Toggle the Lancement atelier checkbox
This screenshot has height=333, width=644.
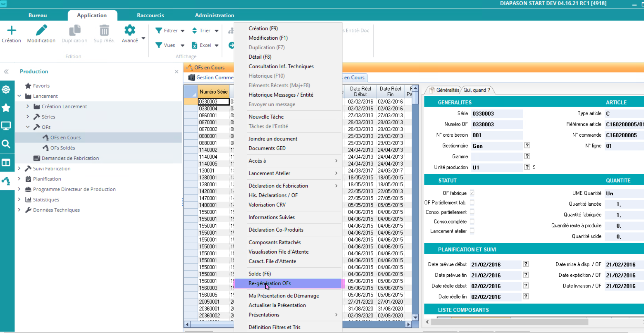pyautogui.click(x=472, y=231)
